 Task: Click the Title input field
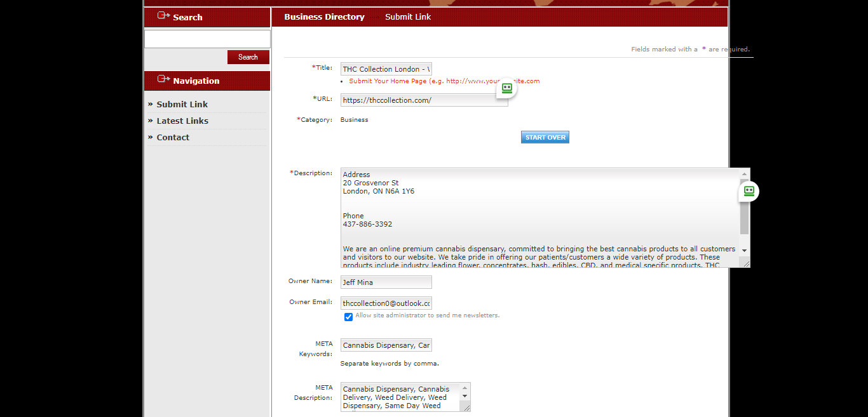click(386, 69)
